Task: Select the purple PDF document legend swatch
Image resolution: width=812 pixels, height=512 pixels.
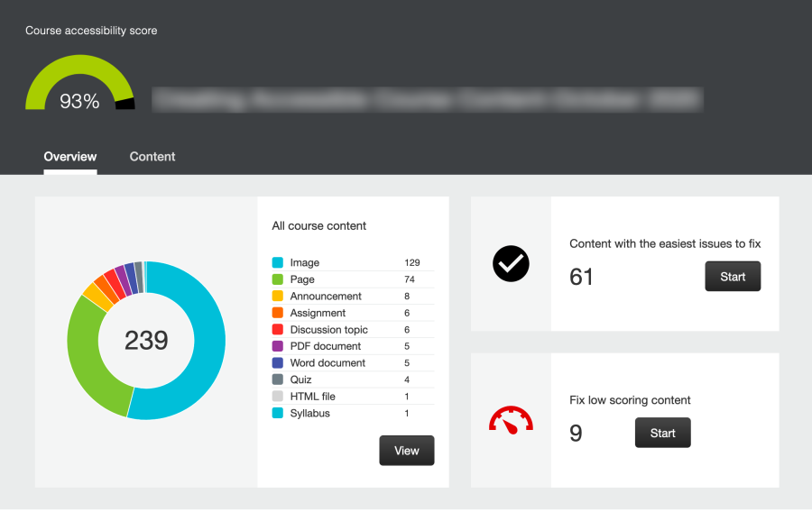Action: tap(278, 346)
